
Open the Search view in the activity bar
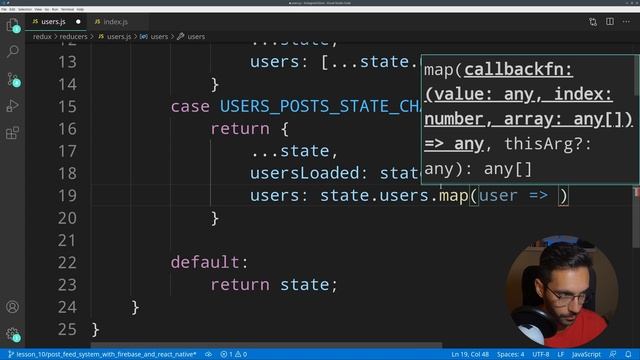pyautogui.click(x=13, y=51)
